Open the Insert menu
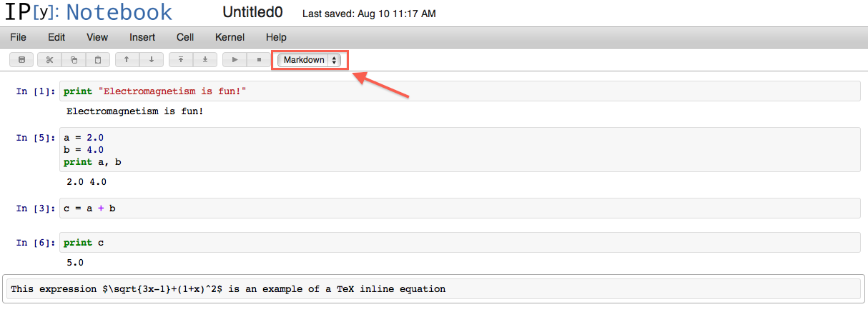Image resolution: width=868 pixels, height=322 pixels. pyautogui.click(x=142, y=37)
